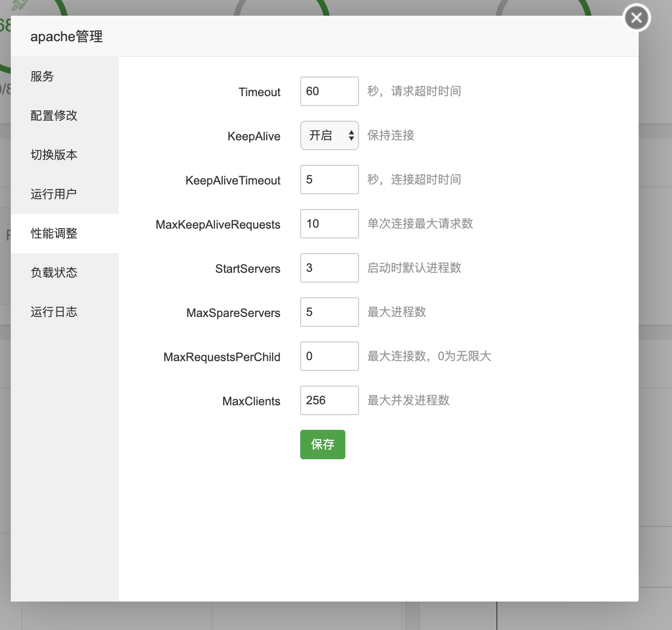Click the hint text 最大连接数，0为无限大
This screenshot has height=630, width=672.
click(x=430, y=356)
